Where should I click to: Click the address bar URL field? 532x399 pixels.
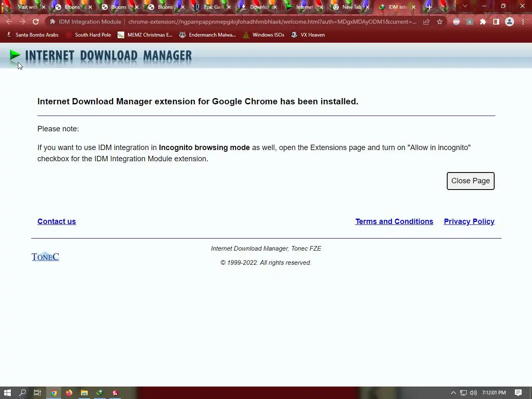272,22
